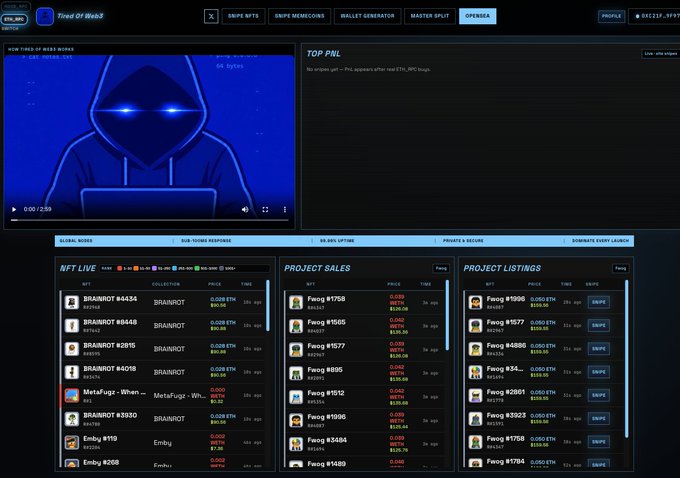Click the Fwog #895 name in Project Sales
This screenshot has width=680, height=478.
[x=325, y=370]
